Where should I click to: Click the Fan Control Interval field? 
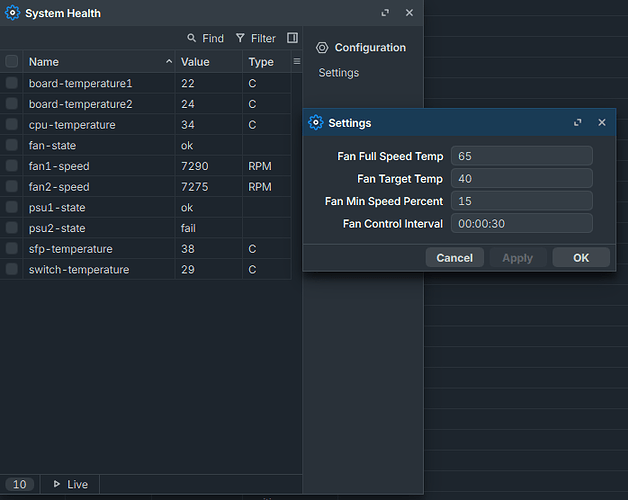pos(521,223)
